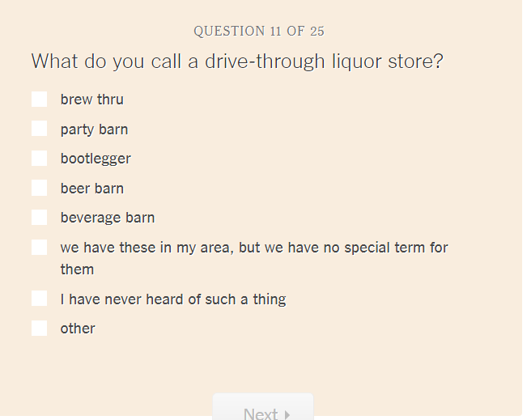Viewport: 527px width, 420px height.
Task: Tick the party barn checkbox
Action: (40, 129)
